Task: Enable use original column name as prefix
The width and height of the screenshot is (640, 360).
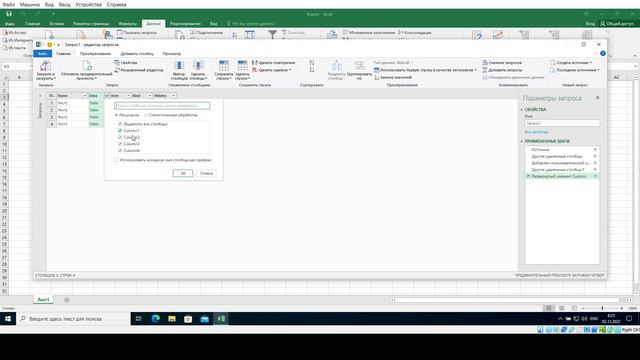Action: 116,160
